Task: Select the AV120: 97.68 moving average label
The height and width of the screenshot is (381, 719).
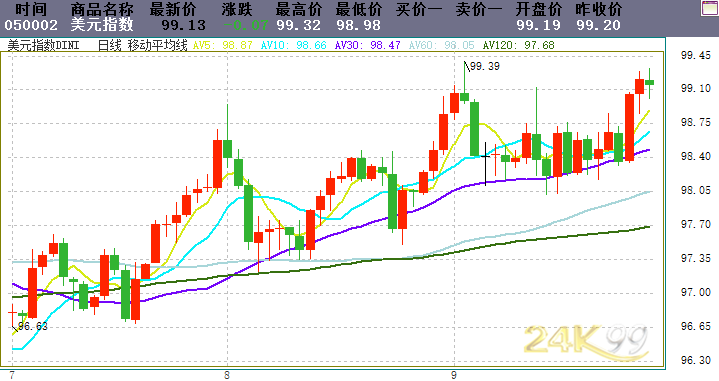Action: [519, 45]
